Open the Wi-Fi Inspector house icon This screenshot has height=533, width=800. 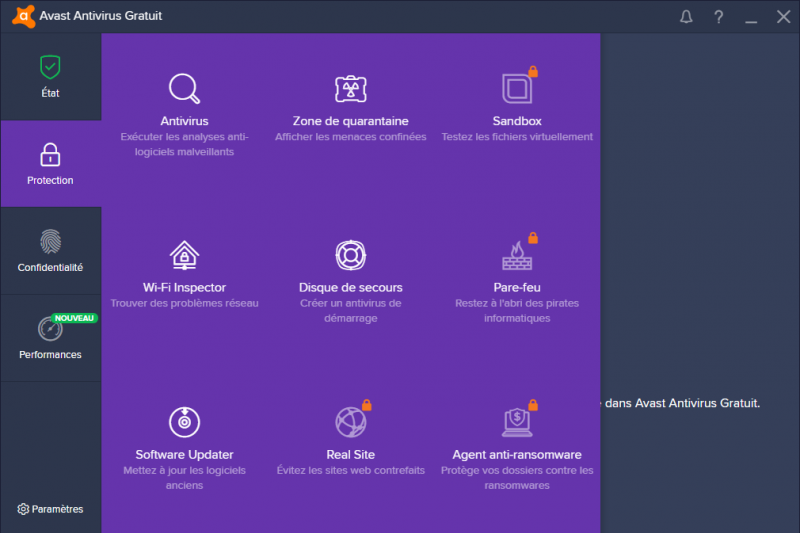tap(184, 255)
